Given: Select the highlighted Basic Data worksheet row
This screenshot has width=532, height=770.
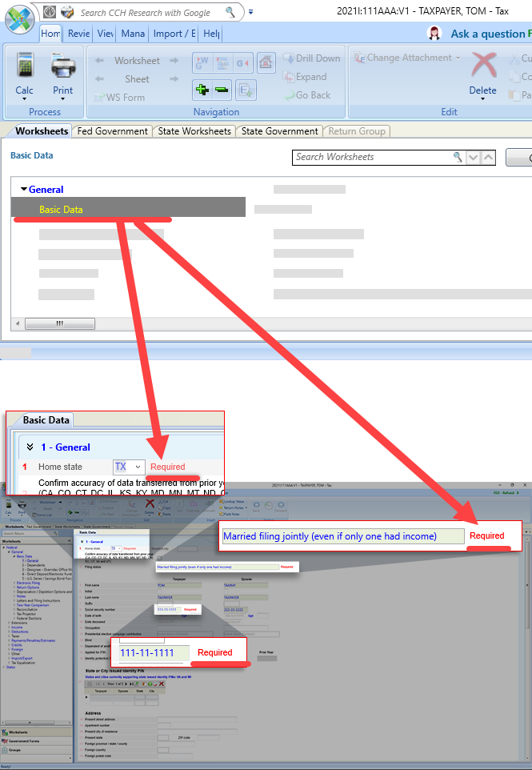Looking at the screenshot, I should tap(128, 207).
